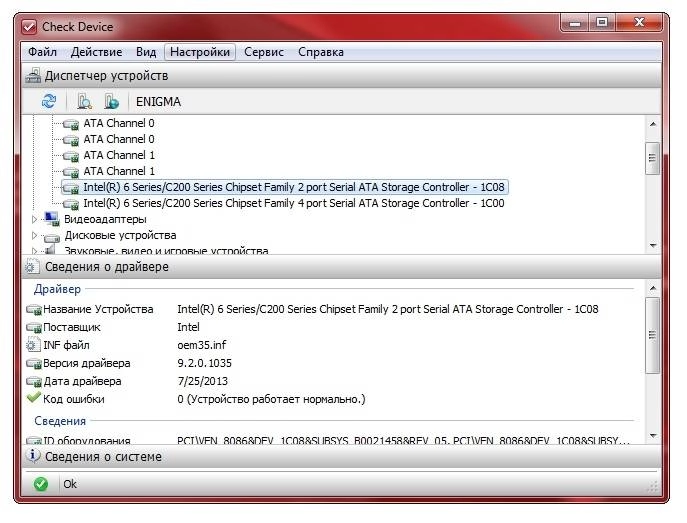
Task: Click the driver date 7/25/2013
Action: pos(202,381)
